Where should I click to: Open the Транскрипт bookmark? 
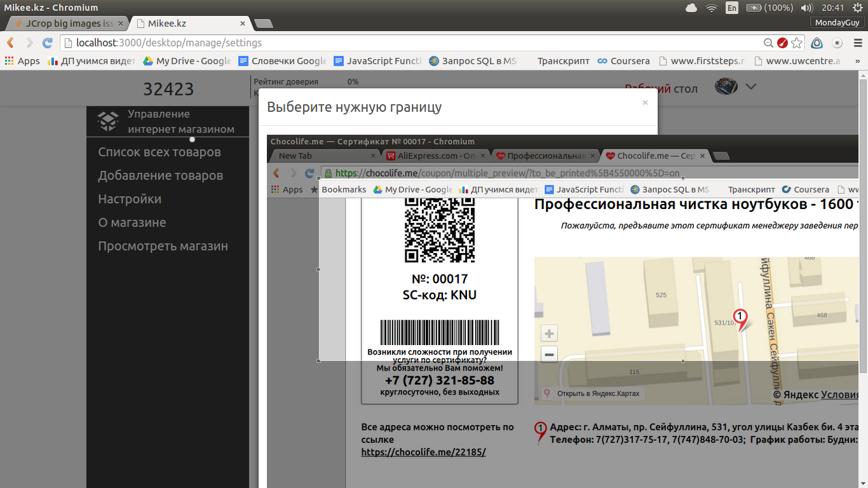coord(563,61)
